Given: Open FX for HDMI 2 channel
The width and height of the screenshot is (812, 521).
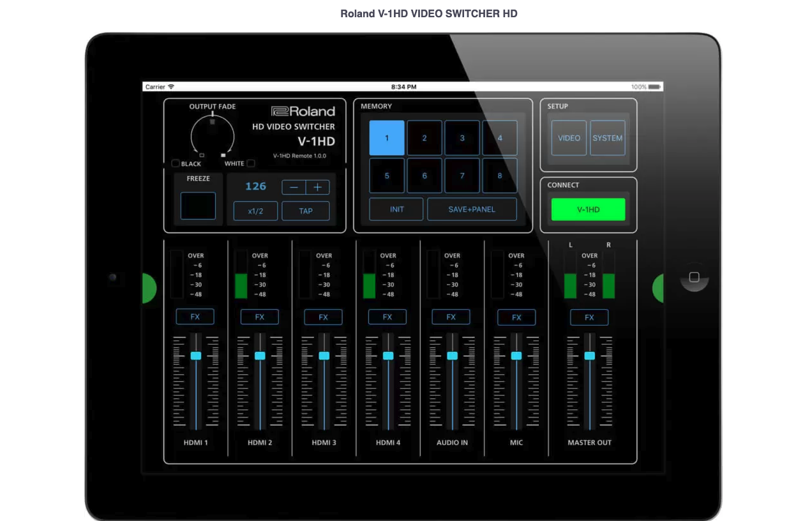Looking at the screenshot, I should pyautogui.click(x=260, y=317).
